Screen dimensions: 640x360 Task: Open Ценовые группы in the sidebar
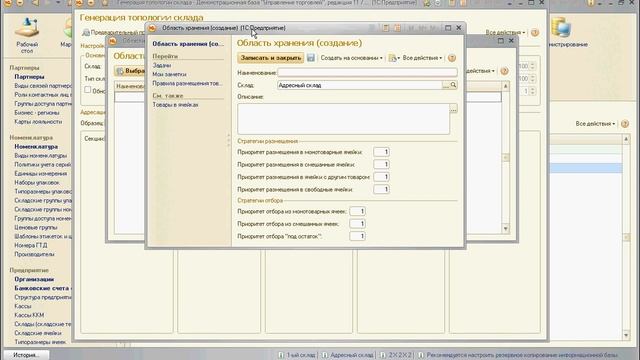click(x=36, y=227)
